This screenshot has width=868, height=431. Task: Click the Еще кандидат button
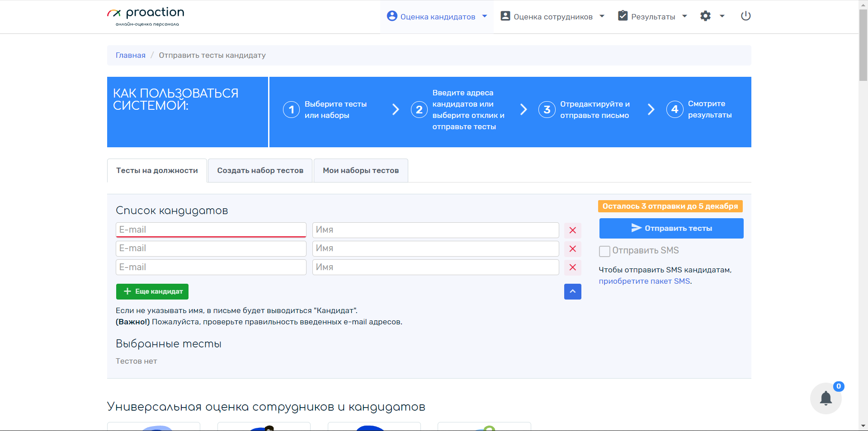pyautogui.click(x=152, y=291)
